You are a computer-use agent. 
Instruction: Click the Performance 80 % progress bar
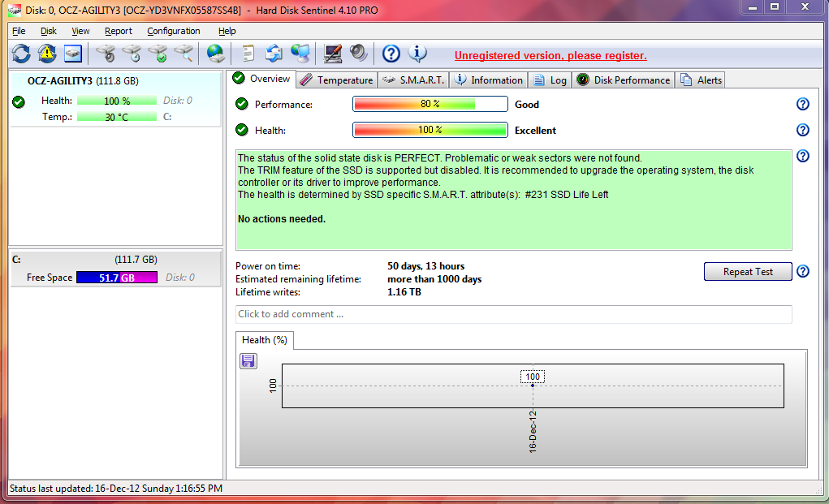pos(430,104)
